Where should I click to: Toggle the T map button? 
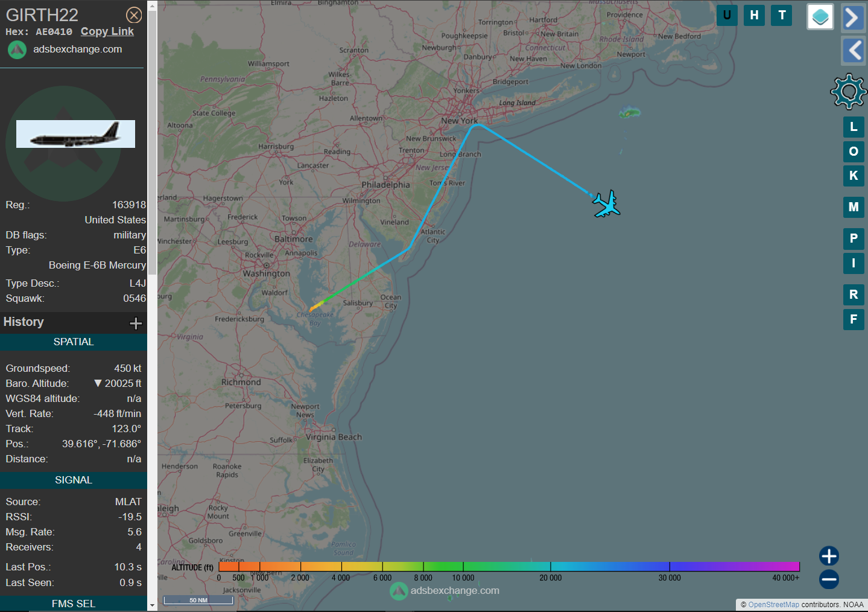point(782,15)
